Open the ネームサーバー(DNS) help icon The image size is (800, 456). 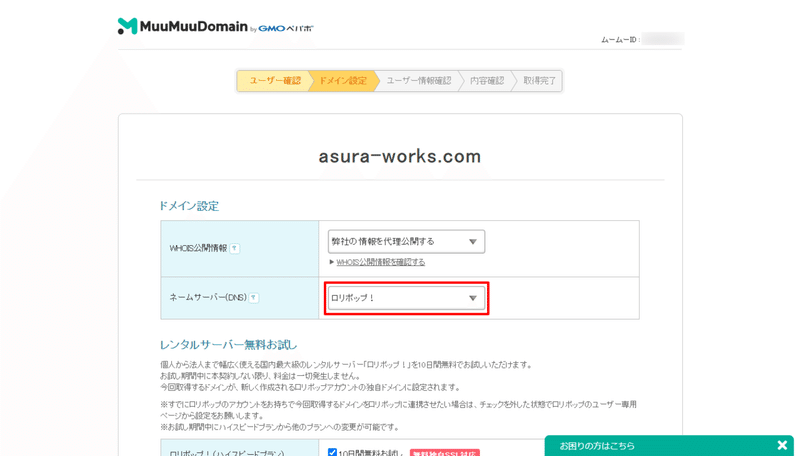(x=254, y=297)
